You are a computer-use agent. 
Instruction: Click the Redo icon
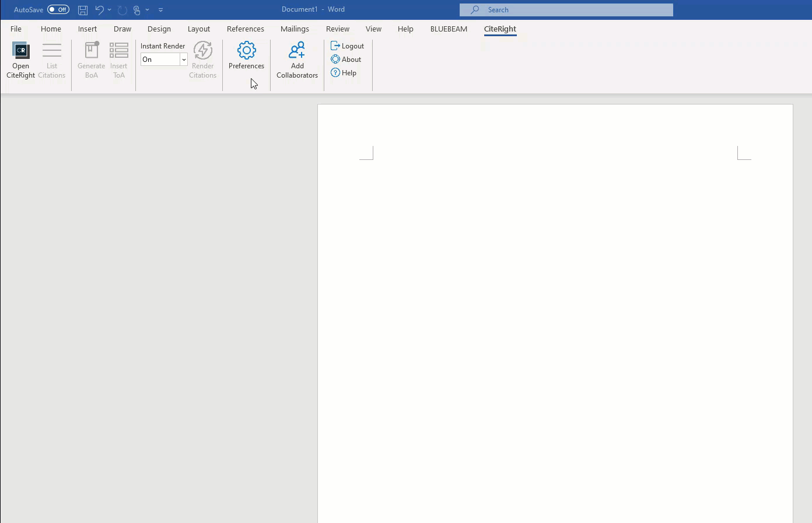tap(122, 10)
